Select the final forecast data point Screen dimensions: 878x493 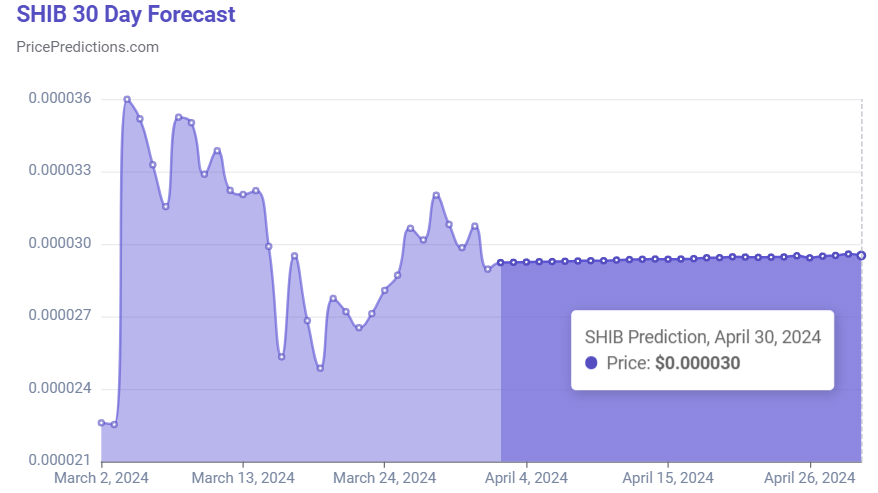pos(861,255)
